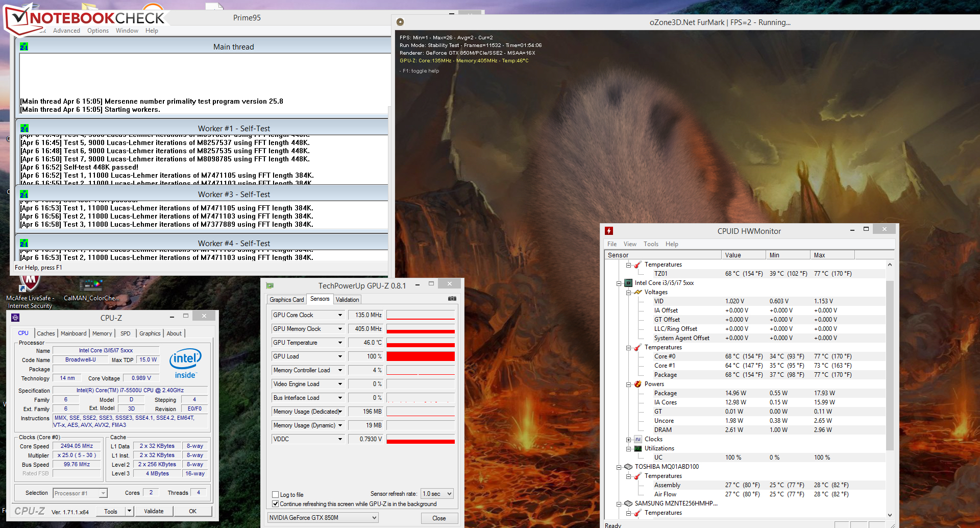Image resolution: width=980 pixels, height=528 pixels.
Task: Collapse the Intel Core i3/i5/i7 5xxx node
Action: 619,283
